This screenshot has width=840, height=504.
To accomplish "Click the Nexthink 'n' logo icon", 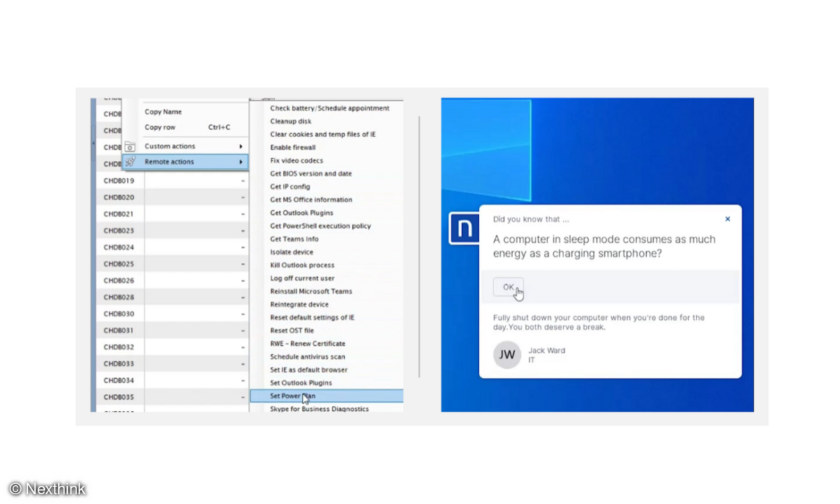I will [x=463, y=229].
